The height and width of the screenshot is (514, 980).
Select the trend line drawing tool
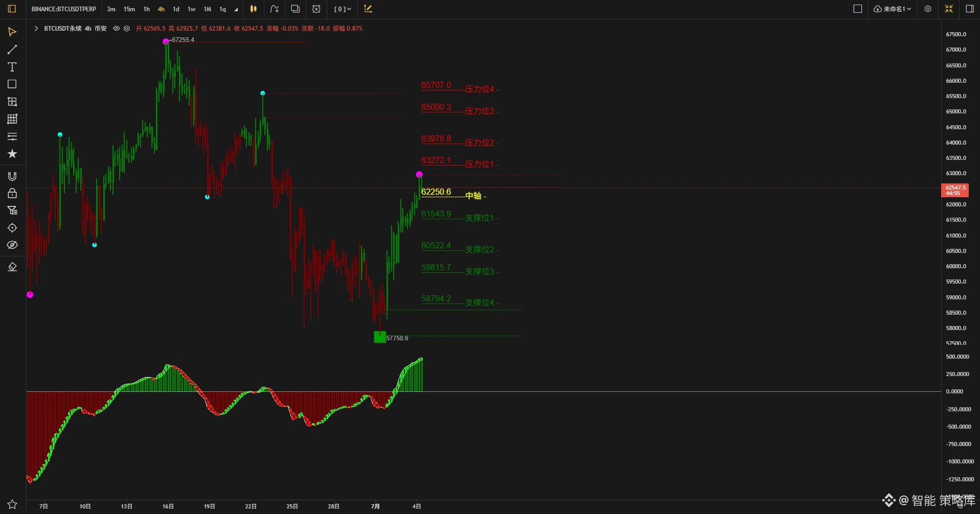click(12, 50)
